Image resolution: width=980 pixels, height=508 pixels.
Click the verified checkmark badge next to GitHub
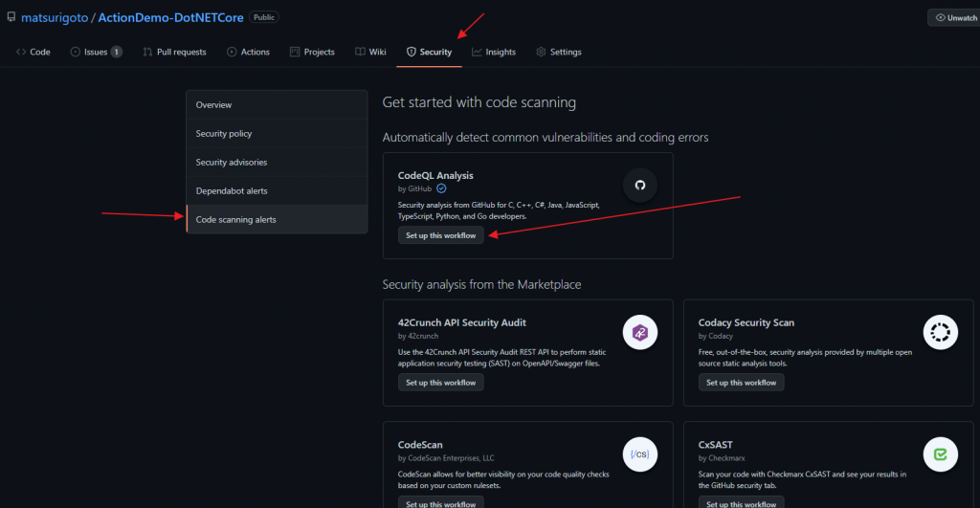pos(441,188)
